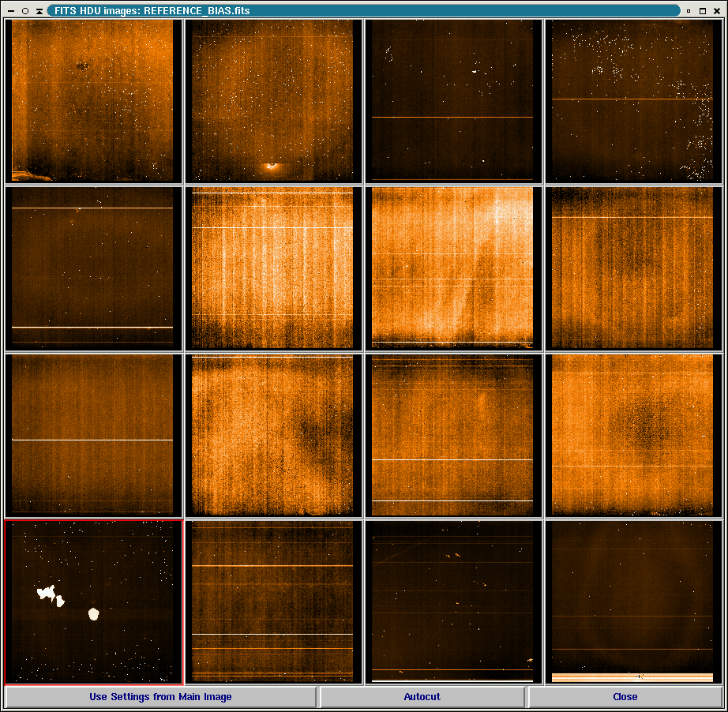Open second-row, second-column bright striped thumbnail
728x712 pixels.
point(273,268)
